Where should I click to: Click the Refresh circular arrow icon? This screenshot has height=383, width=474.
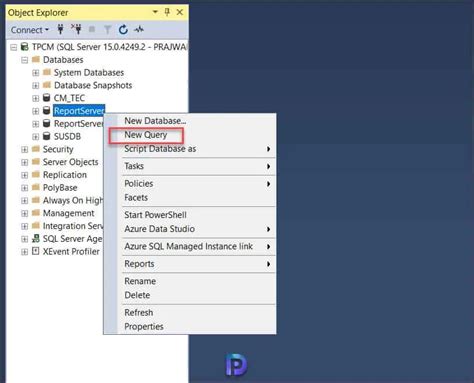[x=123, y=30]
